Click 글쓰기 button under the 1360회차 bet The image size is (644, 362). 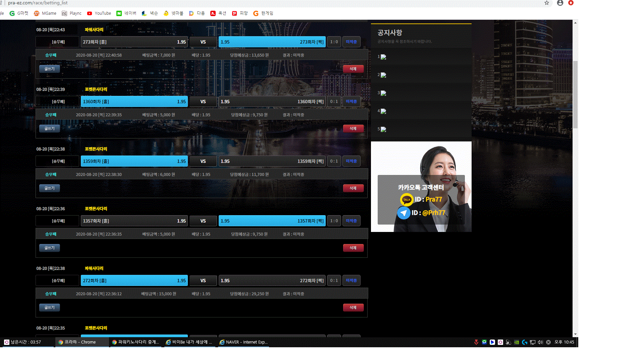(x=49, y=128)
